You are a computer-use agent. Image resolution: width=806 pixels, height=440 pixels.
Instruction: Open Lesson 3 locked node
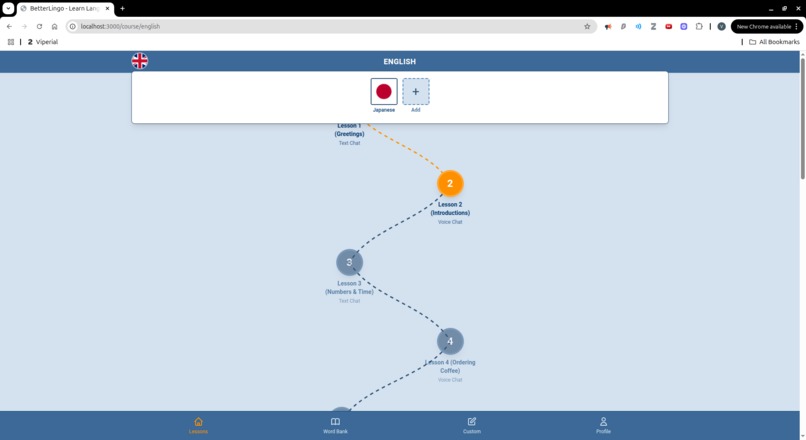[350, 263]
